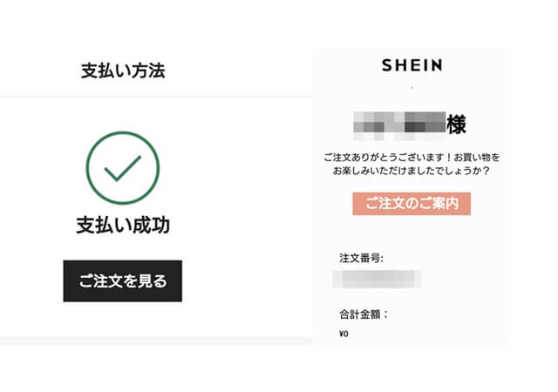558x392 pixels.
Task: Click the ¥0 total amount
Action: click(344, 334)
